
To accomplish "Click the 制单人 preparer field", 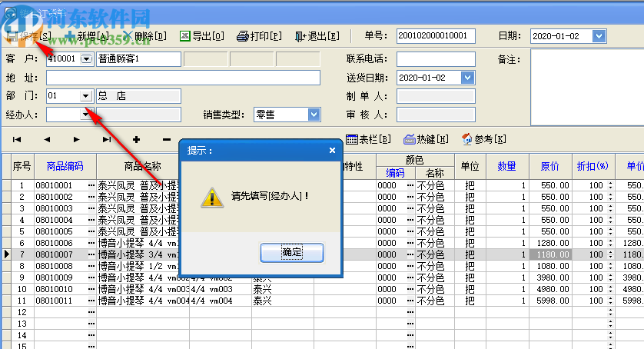I will [x=436, y=96].
